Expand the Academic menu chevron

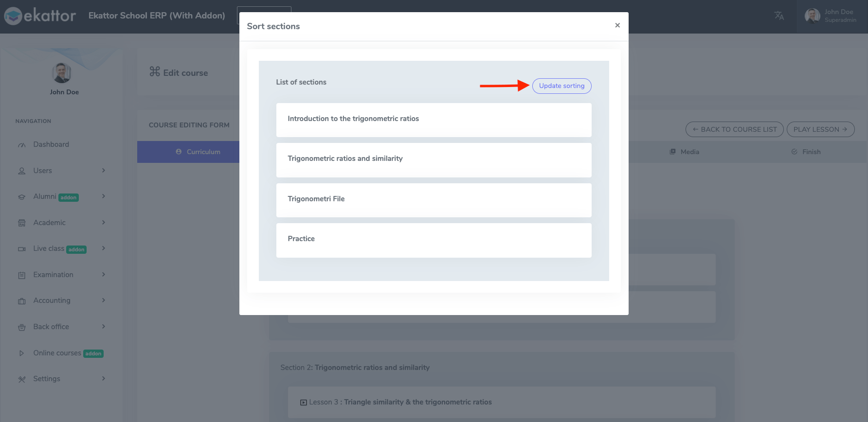point(104,223)
